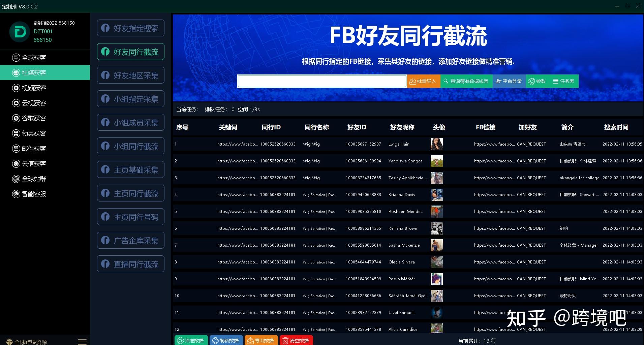Sort by 好友昵称 column header
Screen dimensions: 644x345
click(x=402, y=127)
